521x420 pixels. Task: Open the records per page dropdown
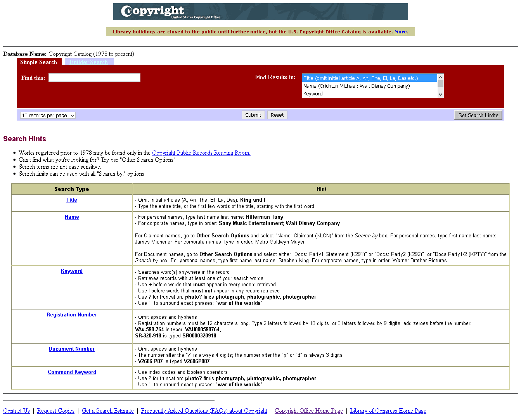[48, 116]
